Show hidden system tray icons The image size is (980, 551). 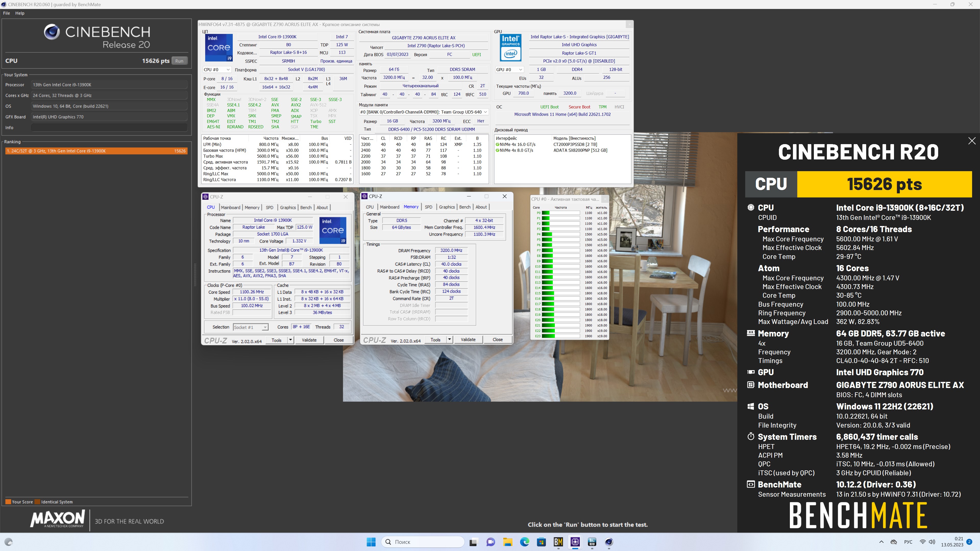pyautogui.click(x=881, y=542)
